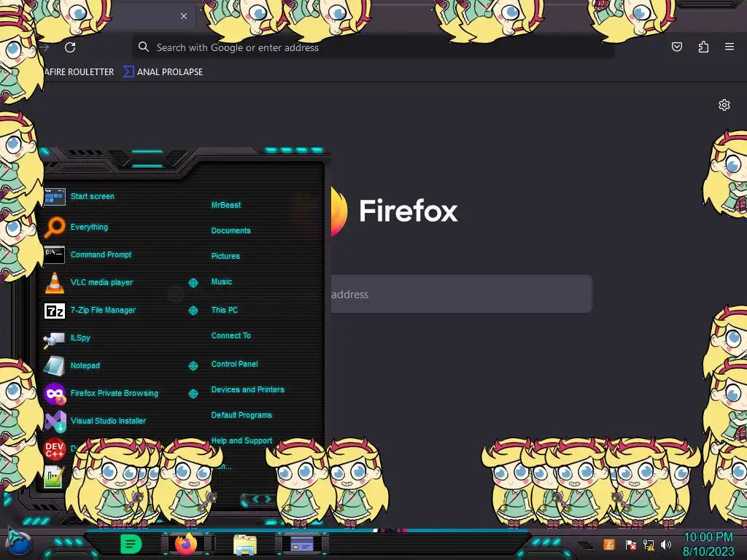This screenshot has height=560, width=747.
Task: Open This PC from start menu
Action: (x=225, y=310)
